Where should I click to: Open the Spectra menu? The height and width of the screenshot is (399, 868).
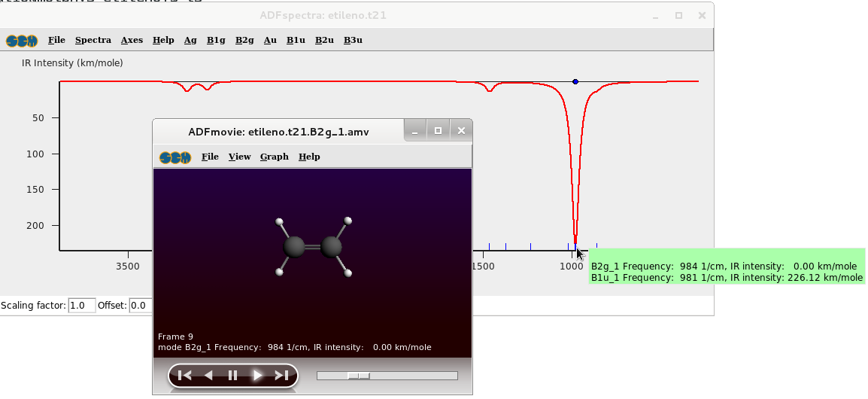click(93, 41)
